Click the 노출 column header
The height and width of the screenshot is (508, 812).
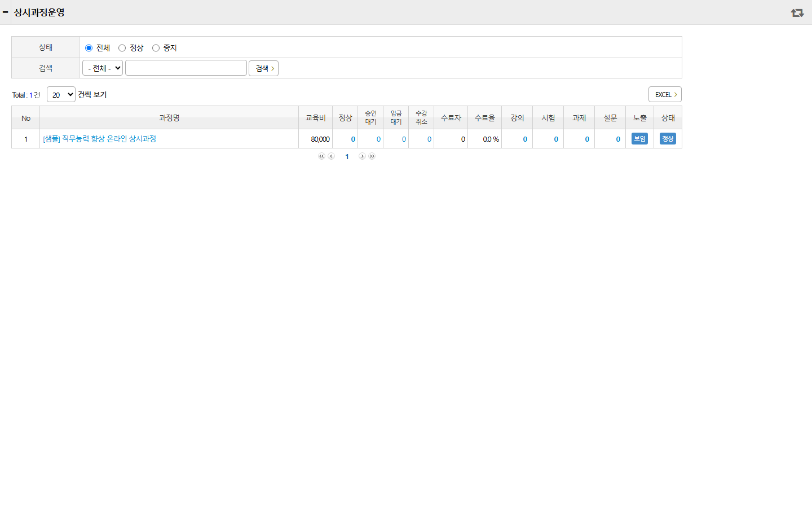click(639, 118)
